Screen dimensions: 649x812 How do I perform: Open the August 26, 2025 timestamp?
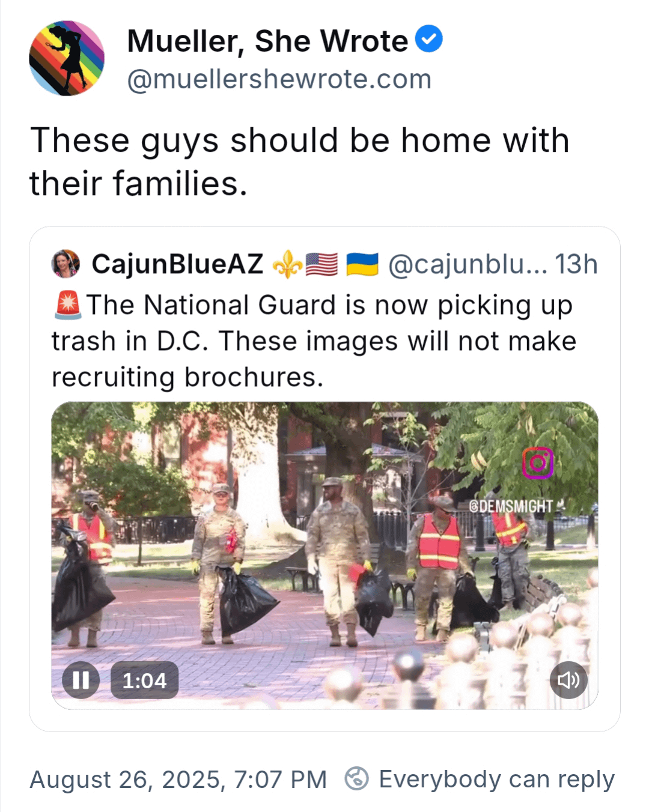[x=178, y=780]
